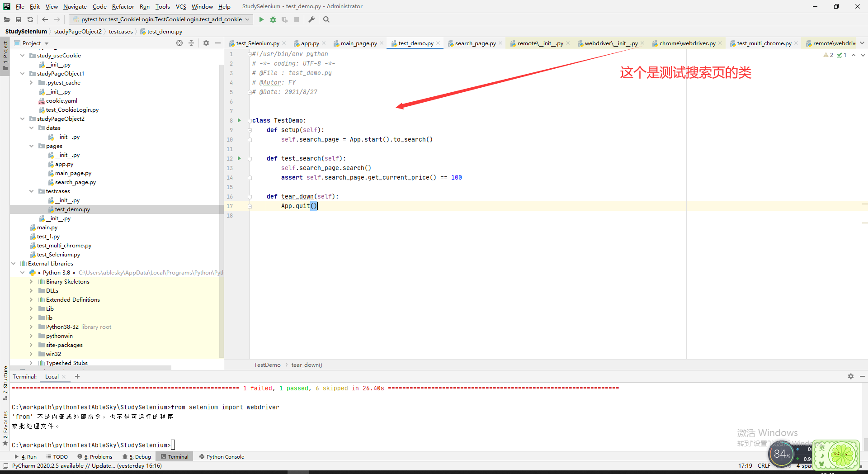The width and height of the screenshot is (868, 474).
Task: Click the terminal command prompt input
Action: pyautogui.click(x=173, y=445)
